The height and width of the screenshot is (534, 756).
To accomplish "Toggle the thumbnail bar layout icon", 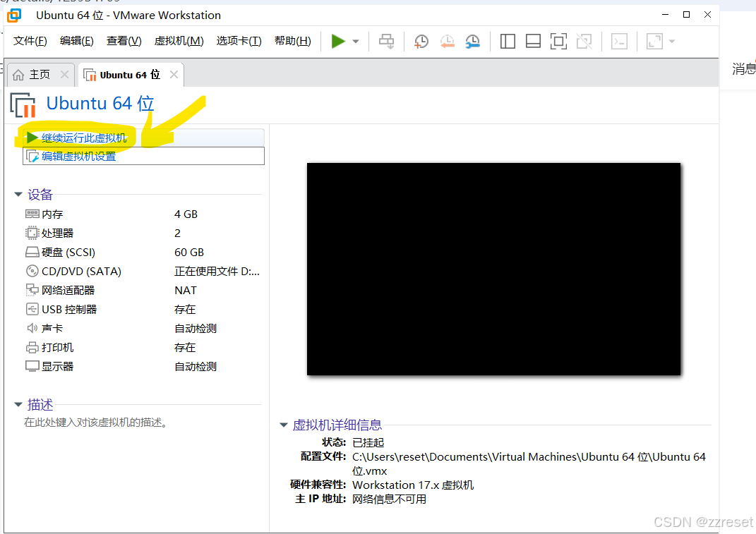I will click(533, 42).
